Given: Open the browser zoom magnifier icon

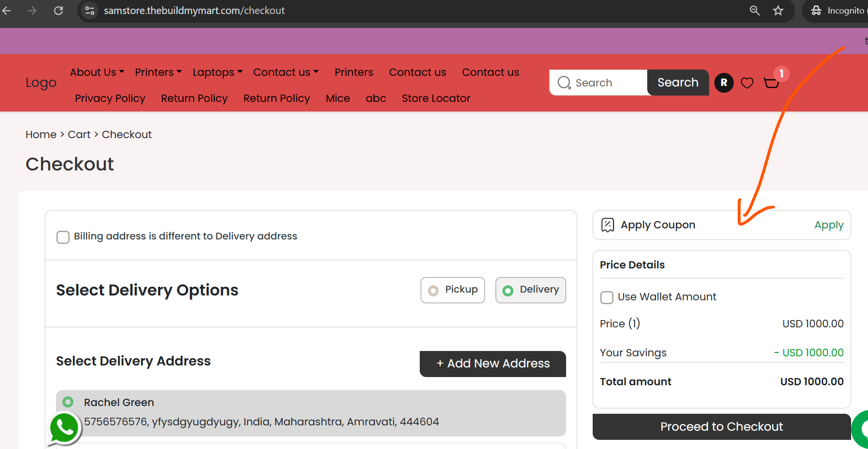Looking at the screenshot, I should tap(754, 11).
